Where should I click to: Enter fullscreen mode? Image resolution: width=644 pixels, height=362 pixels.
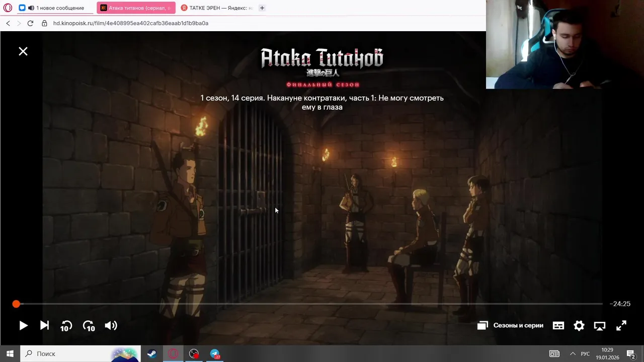[621, 326]
